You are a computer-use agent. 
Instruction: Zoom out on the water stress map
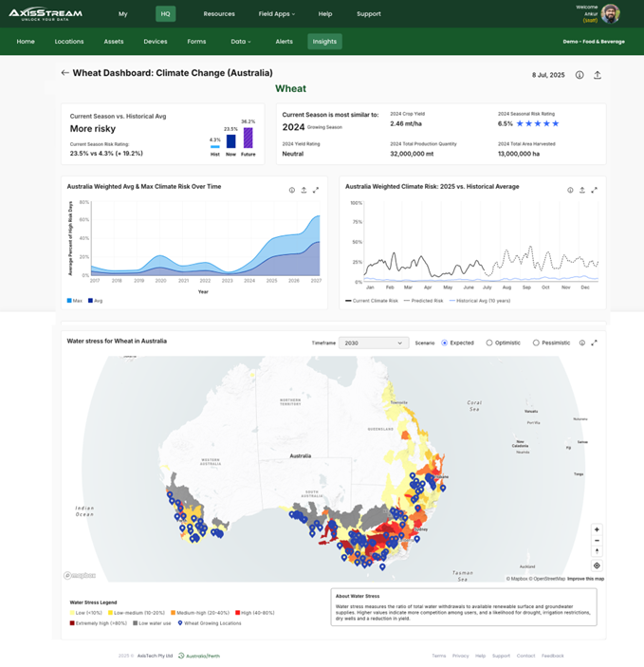597,540
